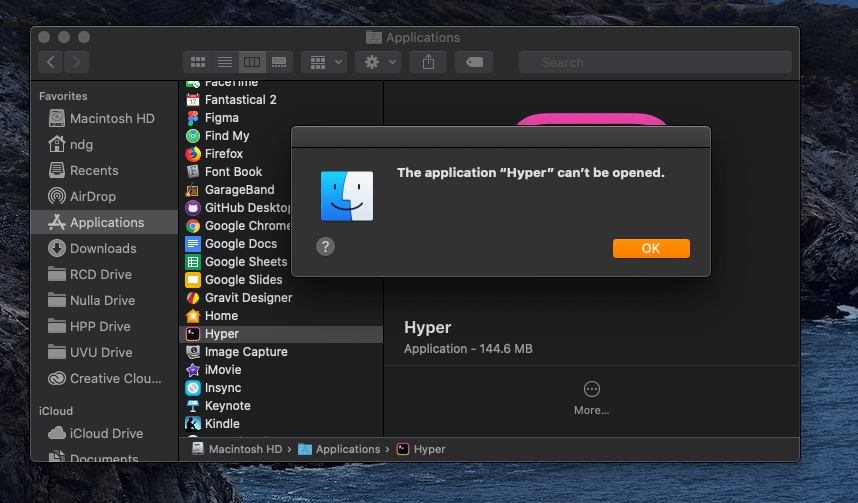Open Downloads in the sidebar
The width and height of the screenshot is (858, 503).
click(x=104, y=248)
